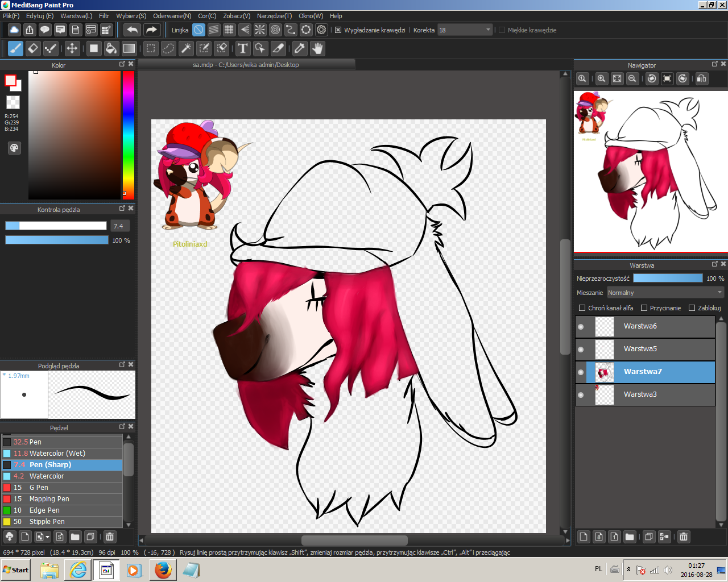Enable Zablokuj checkbox
Screen dimensions: 728x582
click(x=692, y=308)
